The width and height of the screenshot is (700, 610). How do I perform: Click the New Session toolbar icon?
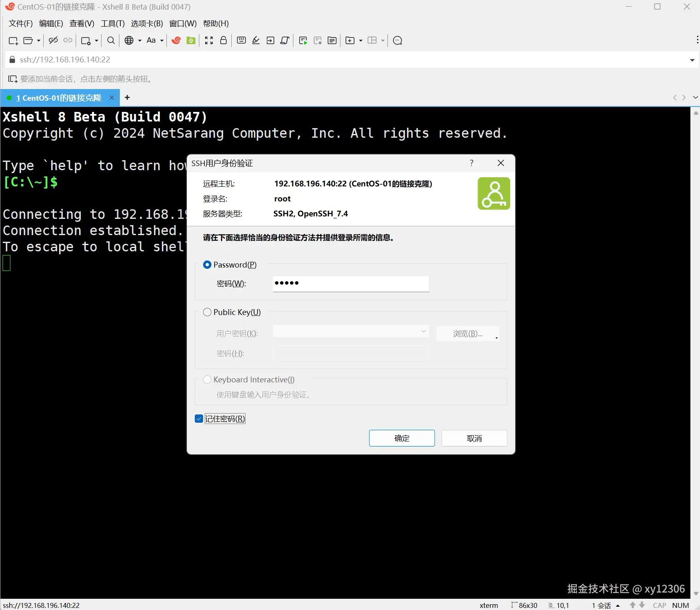point(13,40)
